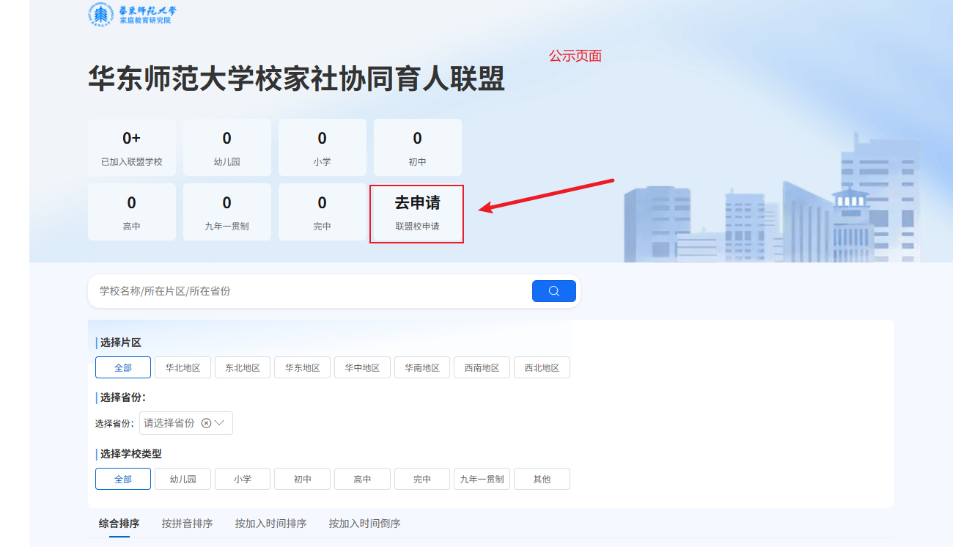Switch to the 按加入时间排序 tab
Screen dimensions: 980x547
[270, 524]
